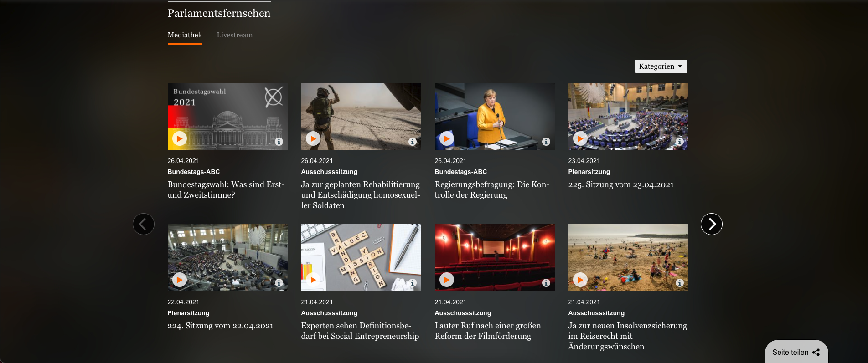Show info for Social Entrepreneurship video

coord(413,283)
